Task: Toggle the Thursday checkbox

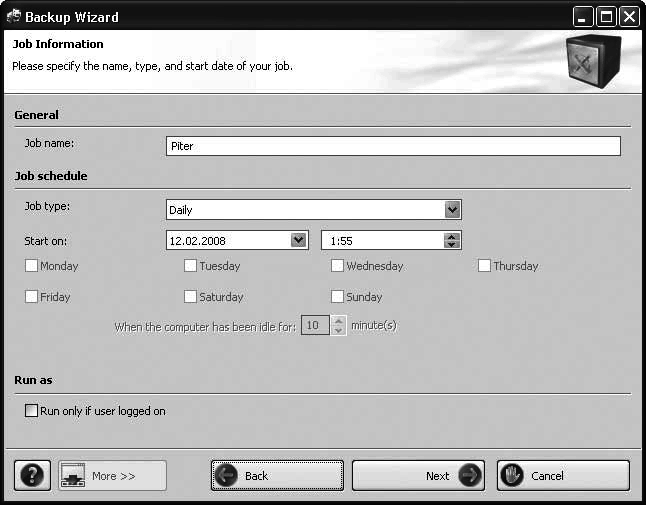Action: click(484, 266)
